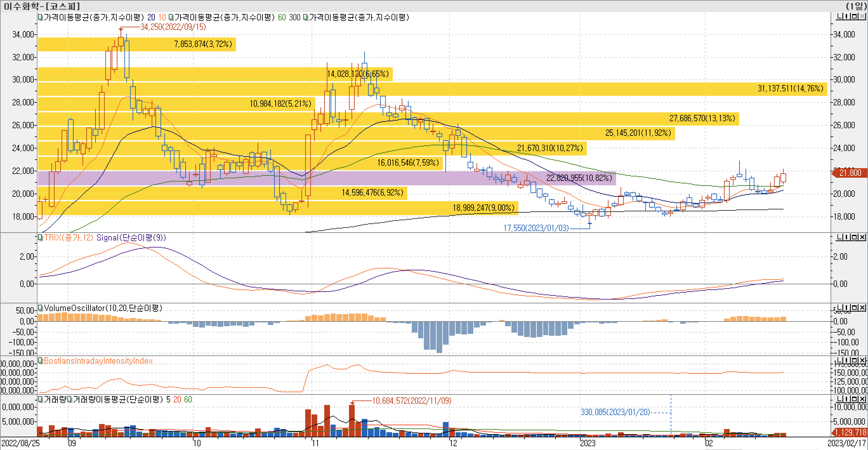Screen dimensions: 868x450
Task: Click the 이수화학-[코스피] chart title
Action: pyautogui.click(x=42, y=6)
